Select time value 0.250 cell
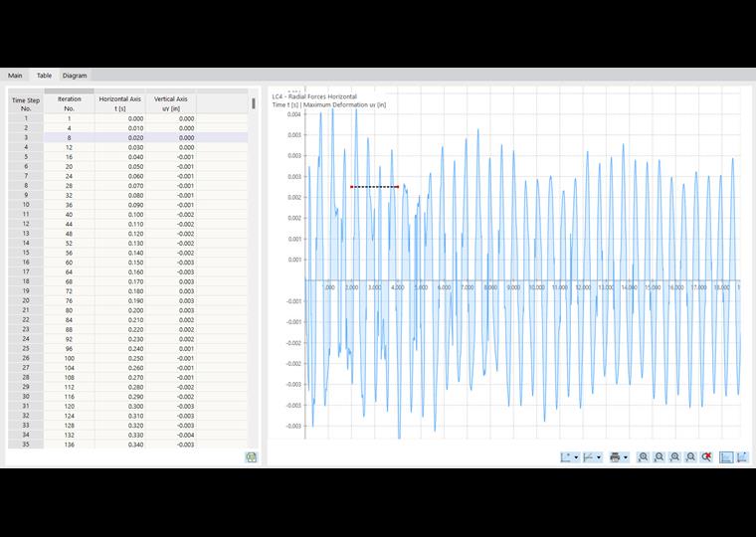The width and height of the screenshot is (756, 537). click(x=120, y=358)
